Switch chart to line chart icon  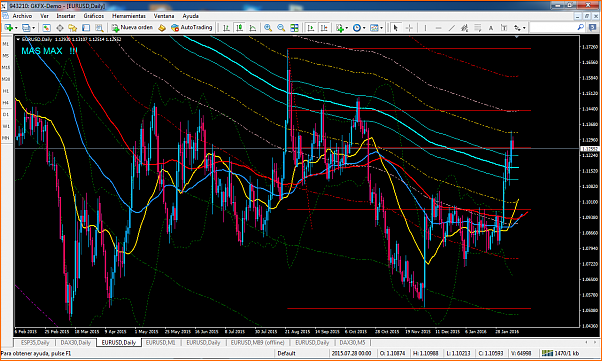(253, 28)
